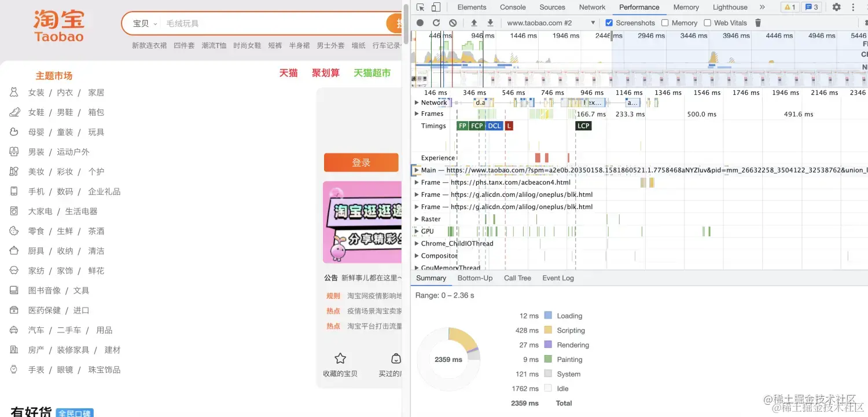Click the load profile upload arrow icon

(x=474, y=23)
